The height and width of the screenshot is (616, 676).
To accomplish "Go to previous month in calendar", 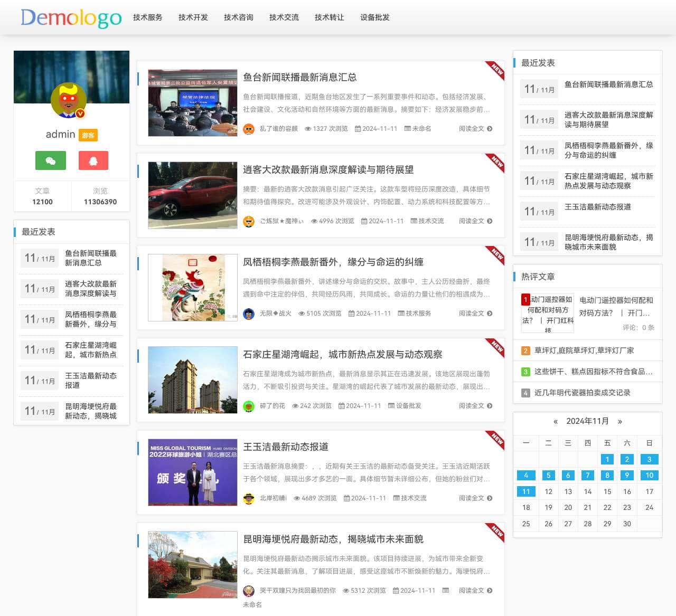I will 555,421.
